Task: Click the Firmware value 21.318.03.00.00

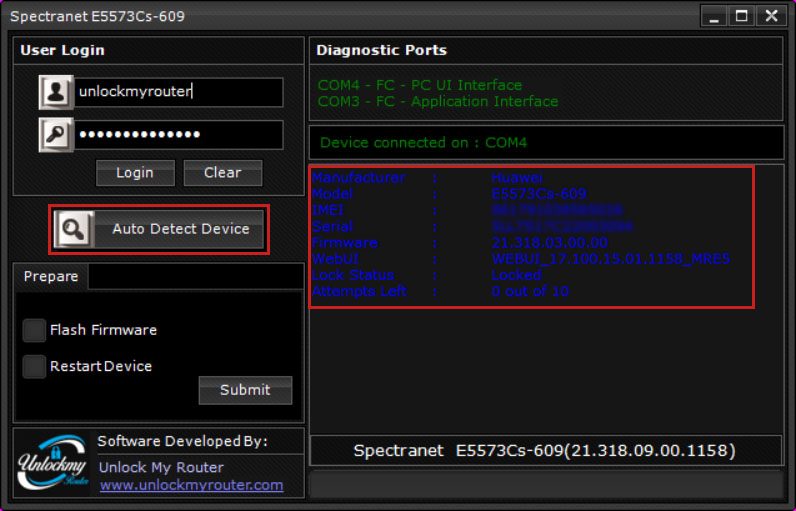Action: click(549, 243)
